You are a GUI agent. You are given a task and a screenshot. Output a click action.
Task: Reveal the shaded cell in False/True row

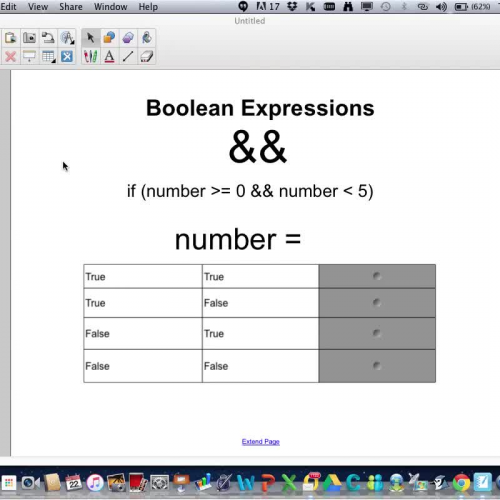[377, 333]
